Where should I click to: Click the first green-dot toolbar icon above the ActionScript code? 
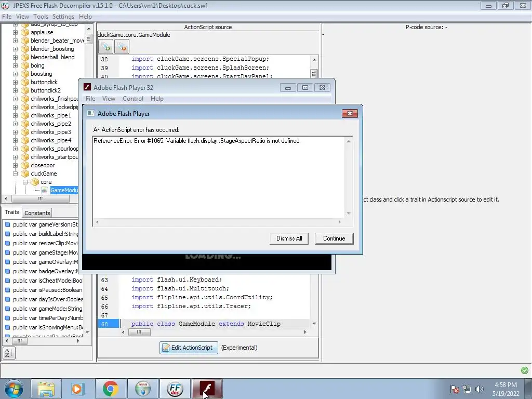tap(105, 46)
